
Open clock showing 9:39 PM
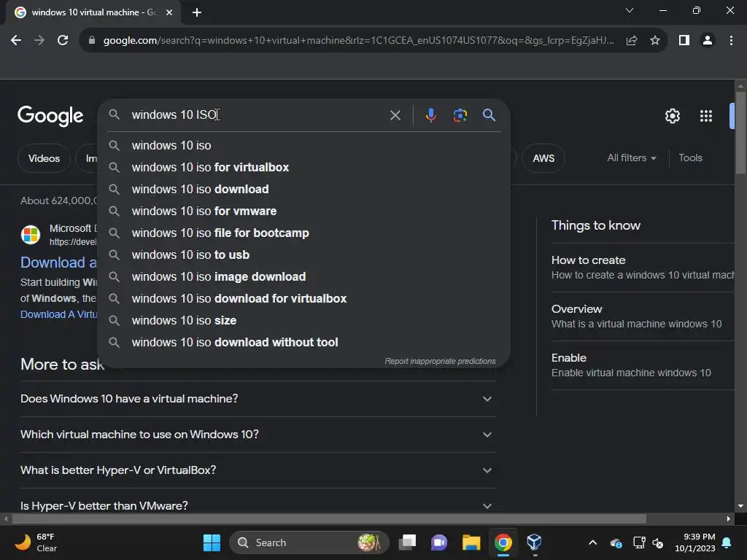click(x=695, y=542)
